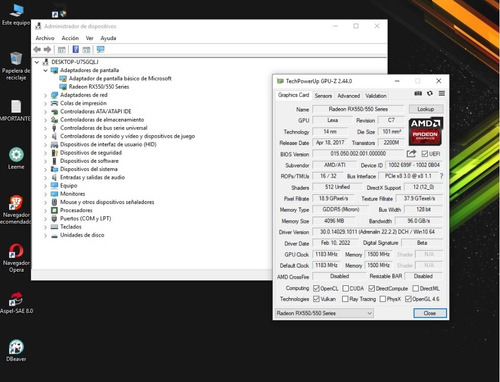
Task: Collapse the Adaptadores de pantalla node
Action: pyautogui.click(x=45, y=70)
